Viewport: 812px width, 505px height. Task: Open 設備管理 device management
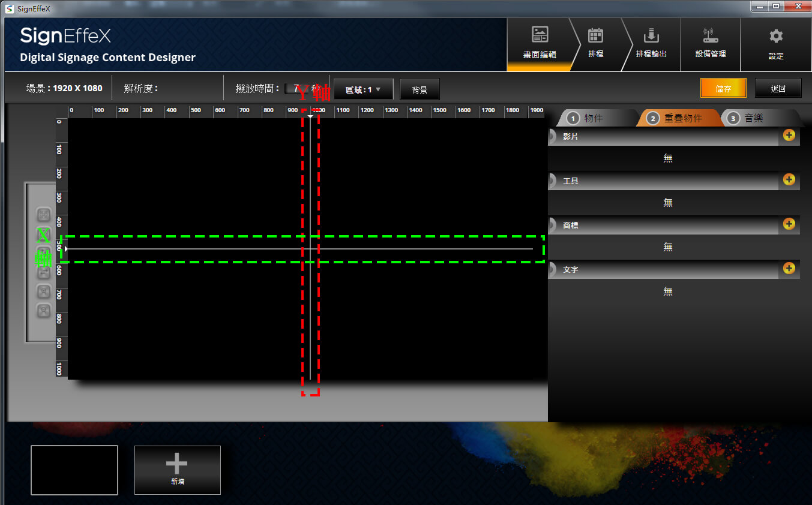[x=711, y=43]
